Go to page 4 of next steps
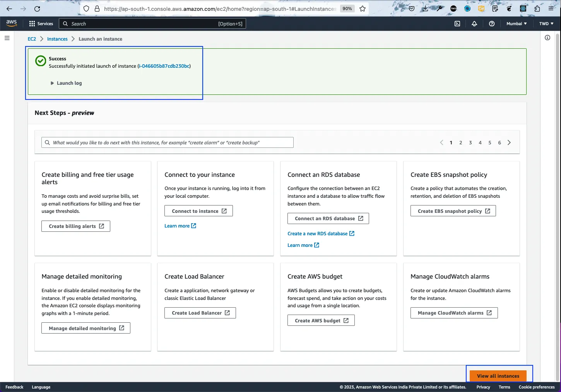 [x=480, y=143]
